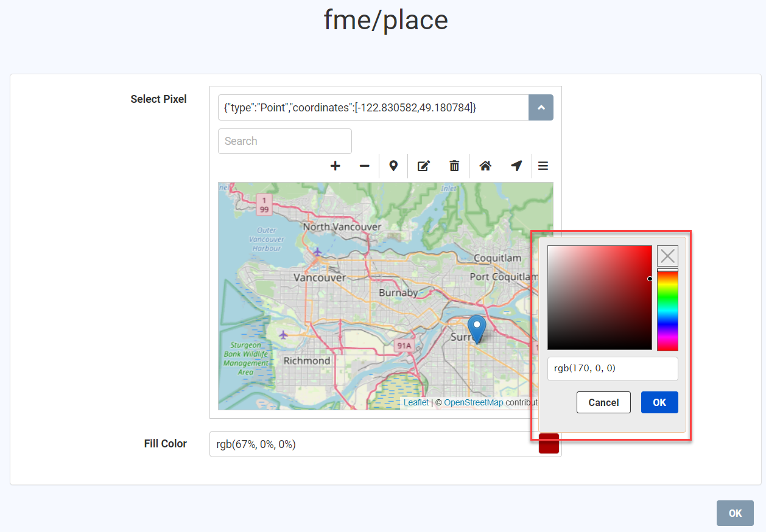Click inside the Search field
This screenshot has width=766, height=532.
284,141
